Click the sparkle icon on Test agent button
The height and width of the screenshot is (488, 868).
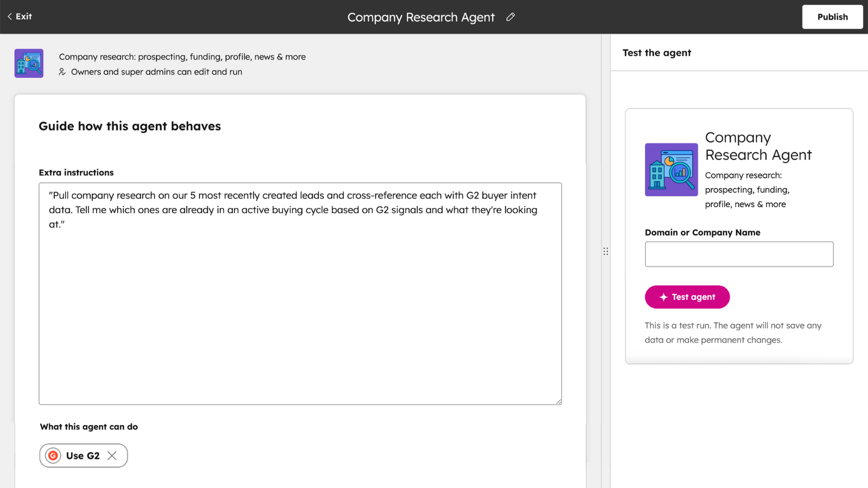[x=663, y=297]
